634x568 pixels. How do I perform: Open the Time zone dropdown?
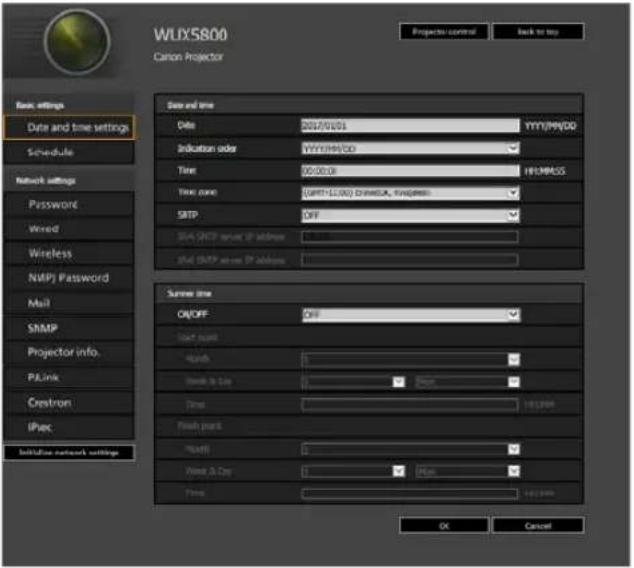point(410,193)
